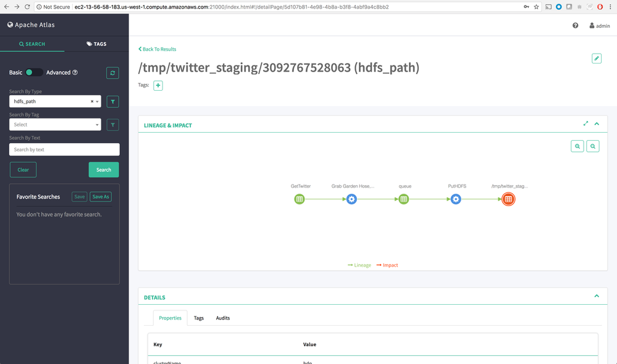
Task: Zoom in on the lineage graph
Action: pyautogui.click(x=577, y=146)
